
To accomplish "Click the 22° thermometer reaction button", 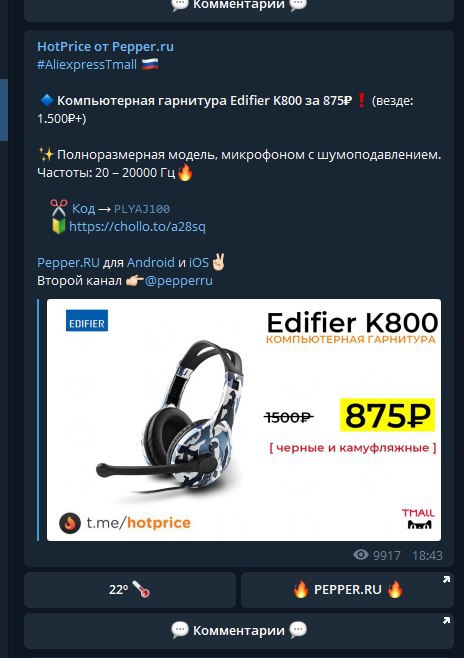I will (x=130, y=590).
